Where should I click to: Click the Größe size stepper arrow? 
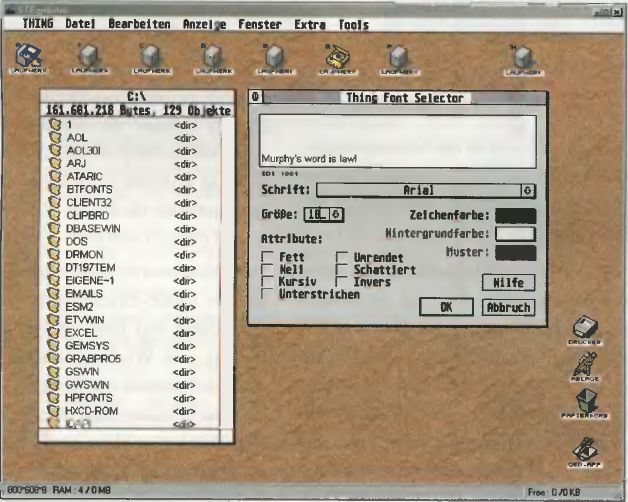coord(336,213)
